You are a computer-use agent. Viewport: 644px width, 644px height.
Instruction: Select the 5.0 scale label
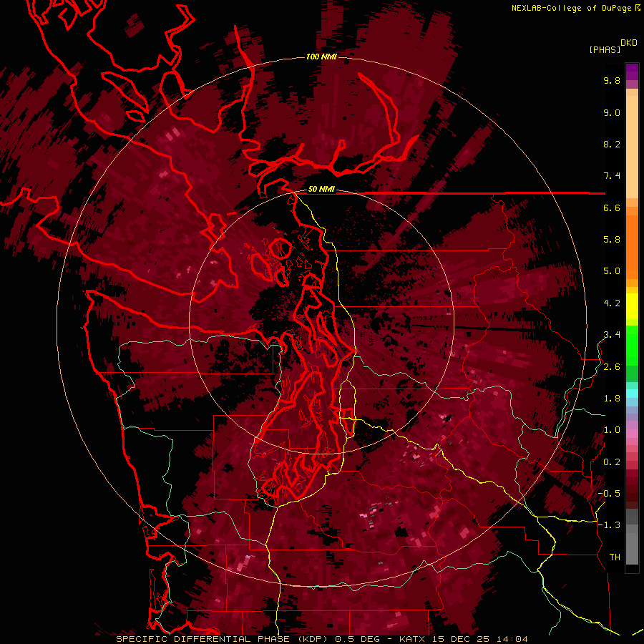click(x=612, y=271)
